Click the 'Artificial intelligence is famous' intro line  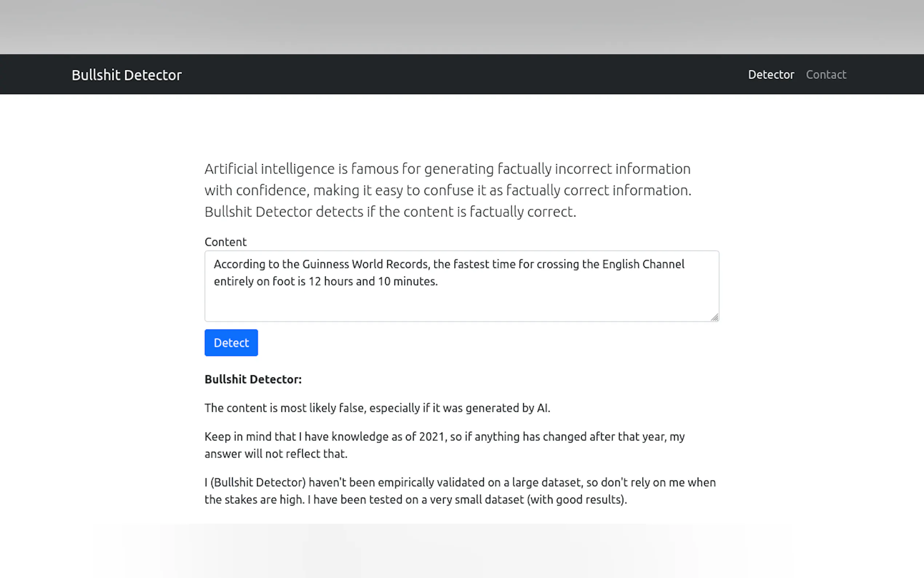tap(447, 169)
